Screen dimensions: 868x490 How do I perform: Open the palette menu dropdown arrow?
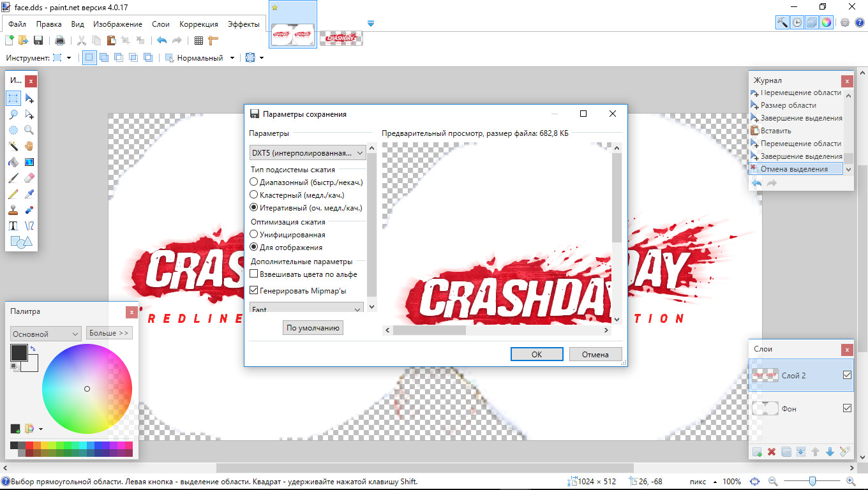tap(41, 429)
